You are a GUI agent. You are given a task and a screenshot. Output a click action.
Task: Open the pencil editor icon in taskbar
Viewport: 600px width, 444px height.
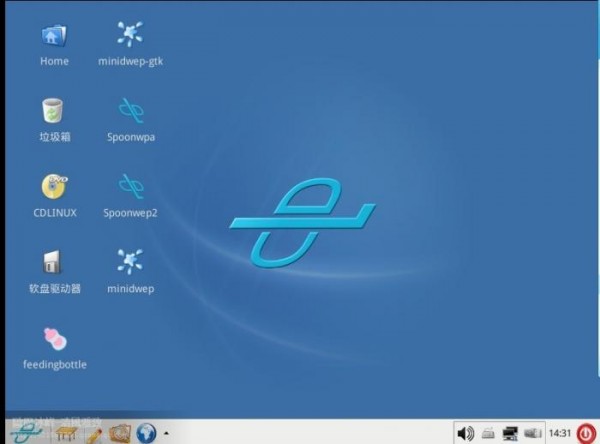coord(94,435)
